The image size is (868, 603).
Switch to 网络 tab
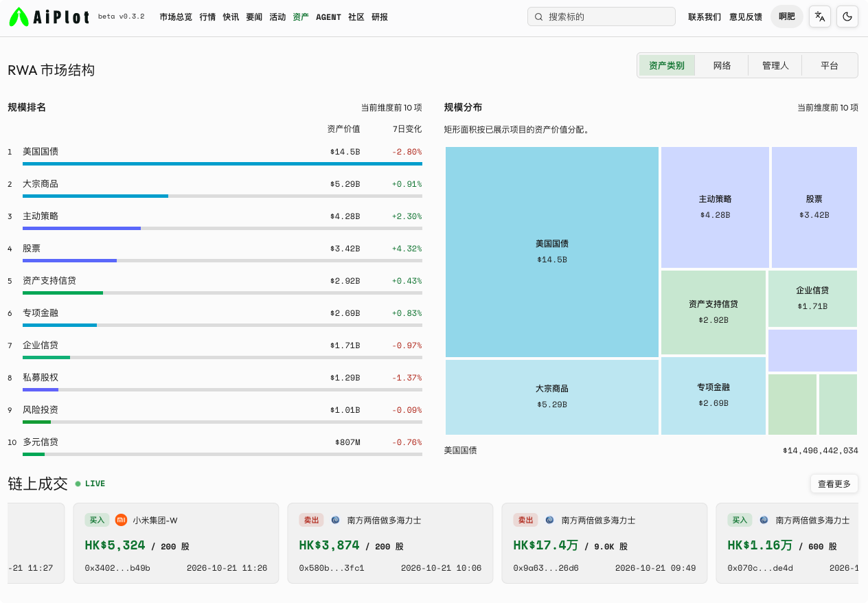pyautogui.click(x=722, y=65)
